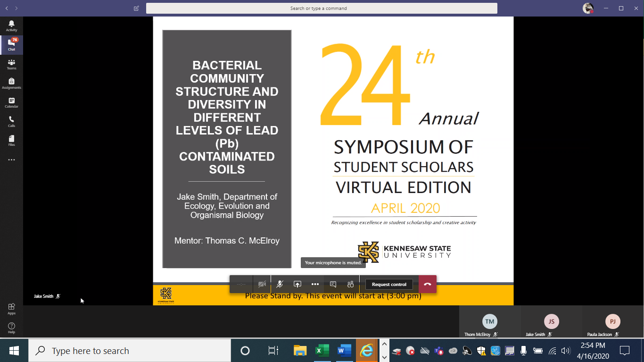Expand more apps ellipsis in left sidebar
Screen dimensions: 644x362
coord(11,160)
